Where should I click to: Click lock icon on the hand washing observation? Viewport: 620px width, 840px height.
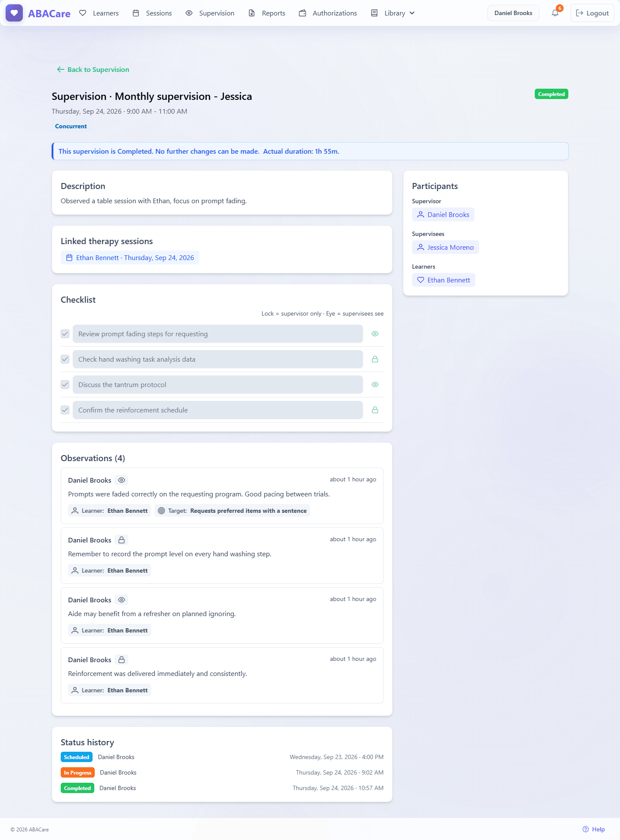pos(122,540)
